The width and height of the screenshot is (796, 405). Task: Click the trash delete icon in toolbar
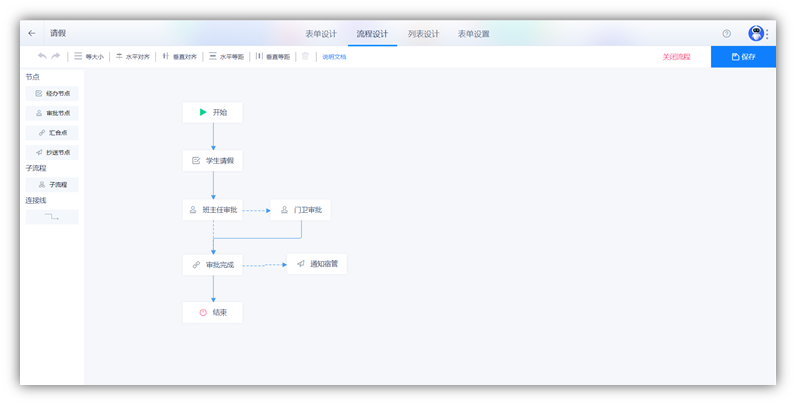coord(305,56)
